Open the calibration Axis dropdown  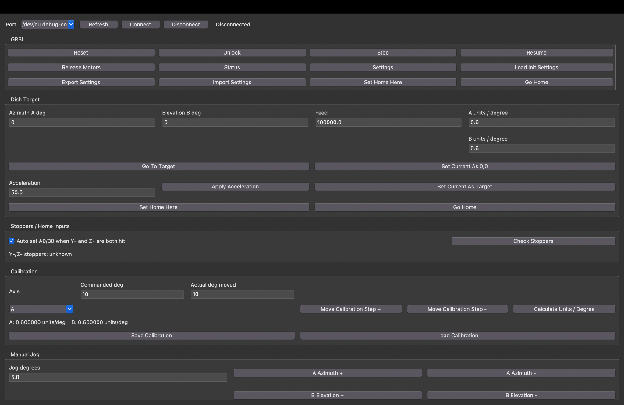pyautogui.click(x=41, y=309)
